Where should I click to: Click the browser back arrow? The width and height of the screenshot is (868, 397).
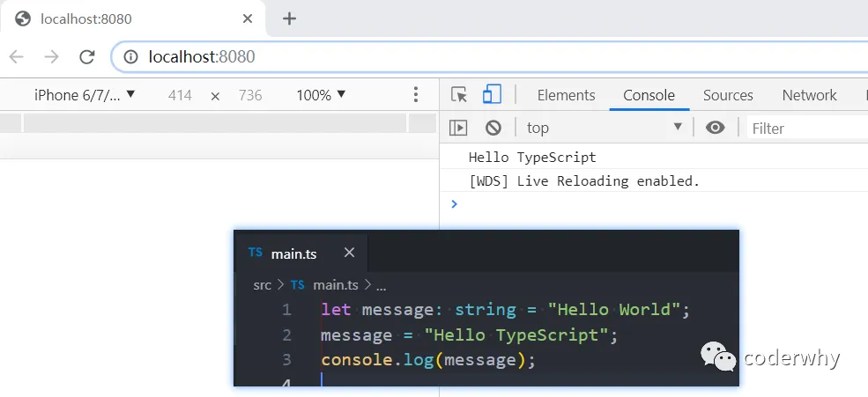(17, 56)
